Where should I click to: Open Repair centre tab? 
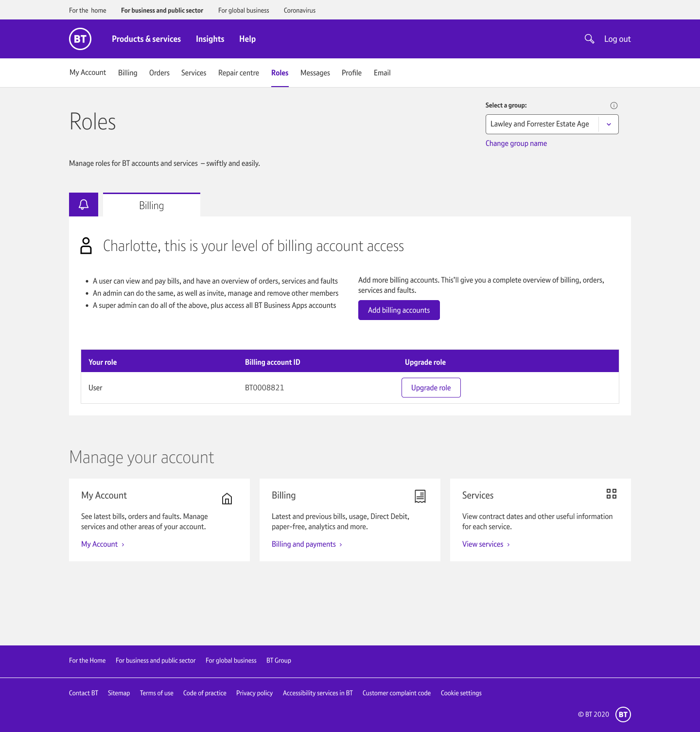tap(239, 73)
